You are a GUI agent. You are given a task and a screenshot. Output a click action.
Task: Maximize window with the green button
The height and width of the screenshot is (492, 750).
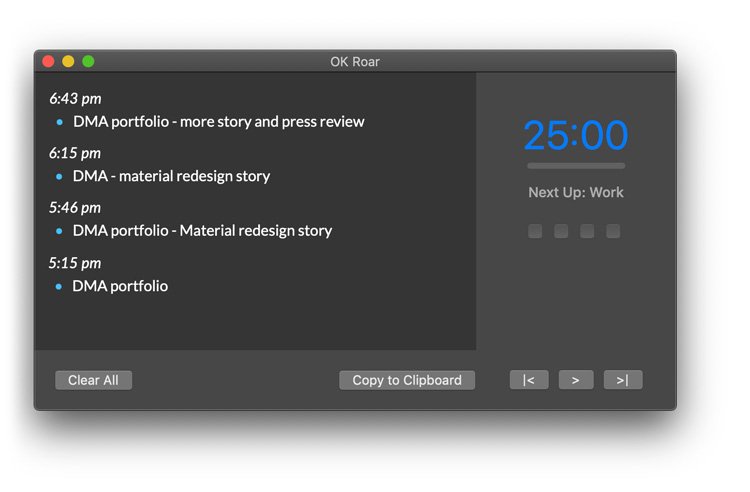pyautogui.click(x=88, y=62)
